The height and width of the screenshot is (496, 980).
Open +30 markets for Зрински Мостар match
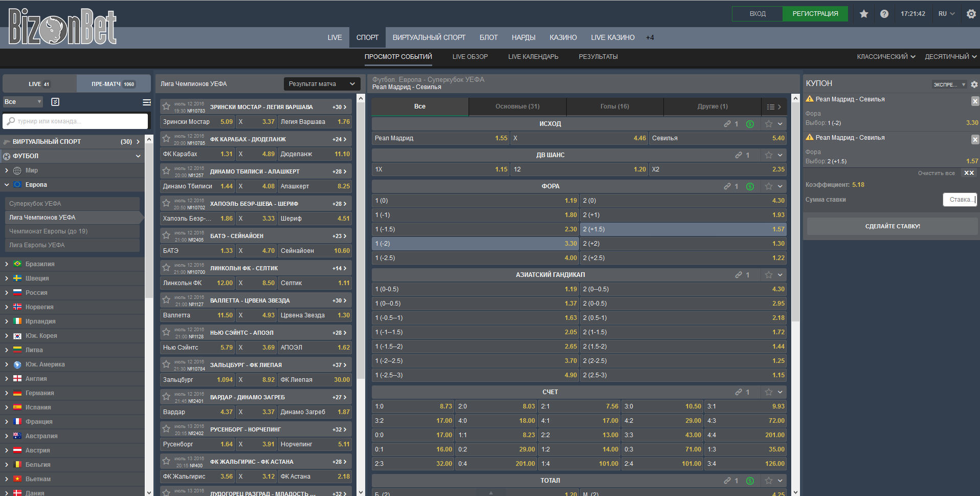tap(340, 107)
